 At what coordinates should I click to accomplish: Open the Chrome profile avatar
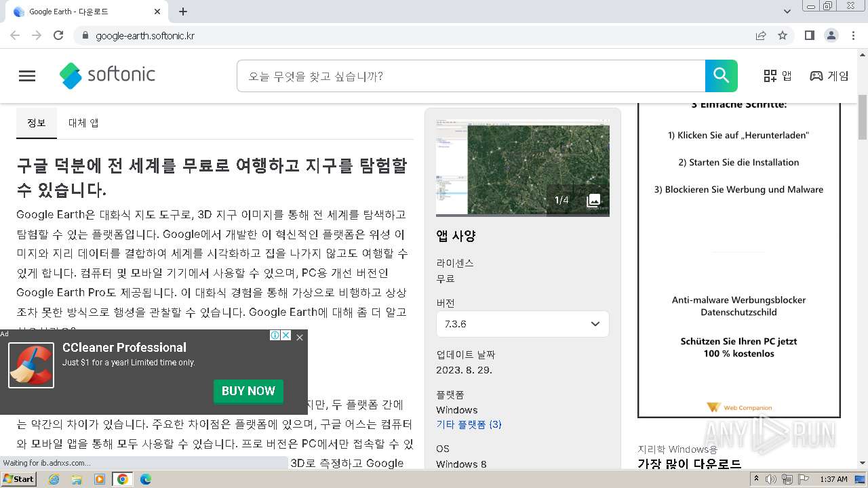click(831, 35)
